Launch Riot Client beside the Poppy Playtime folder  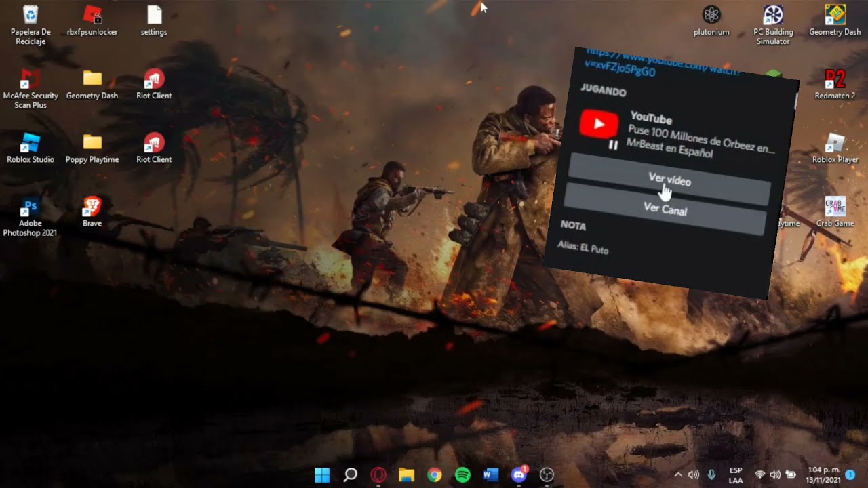(x=154, y=148)
